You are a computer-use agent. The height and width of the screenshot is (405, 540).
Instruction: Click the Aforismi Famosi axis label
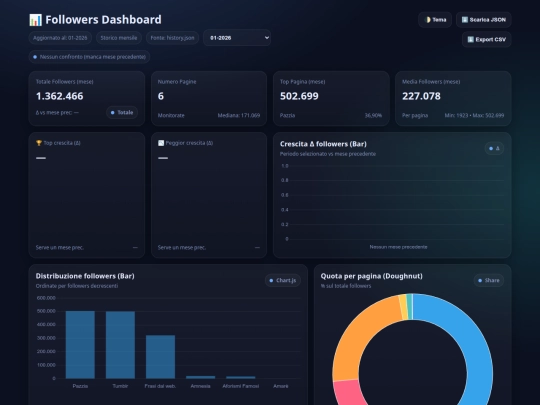[241, 386]
